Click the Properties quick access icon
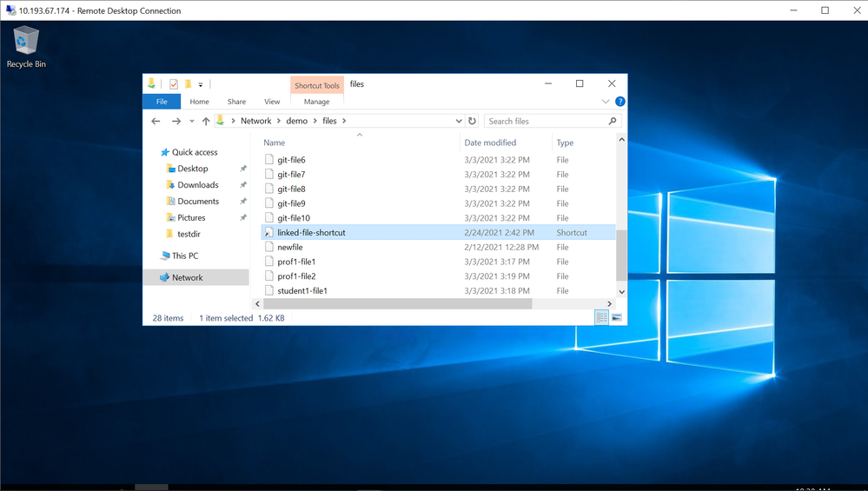Screen dimensions: 868x491 coord(174,84)
